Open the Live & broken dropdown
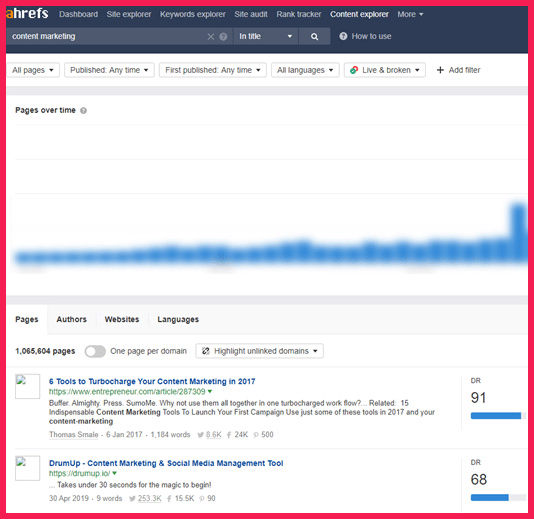The width and height of the screenshot is (534, 519). pos(385,70)
